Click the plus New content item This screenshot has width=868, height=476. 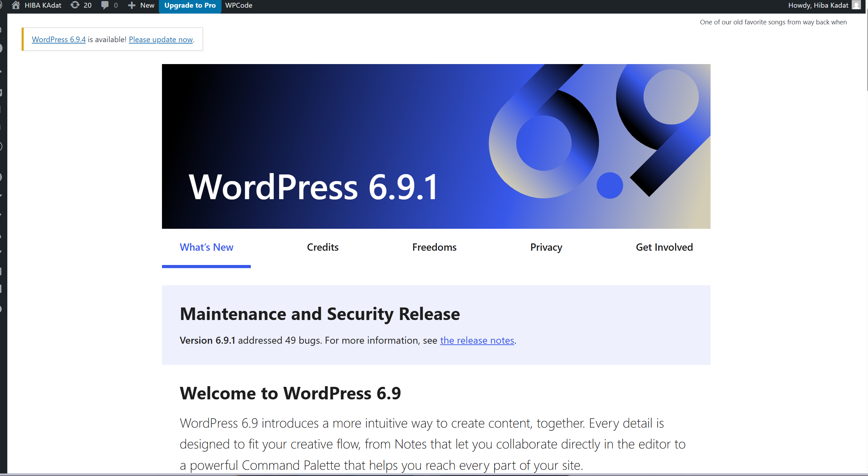pyautogui.click(x=141, y=6)
